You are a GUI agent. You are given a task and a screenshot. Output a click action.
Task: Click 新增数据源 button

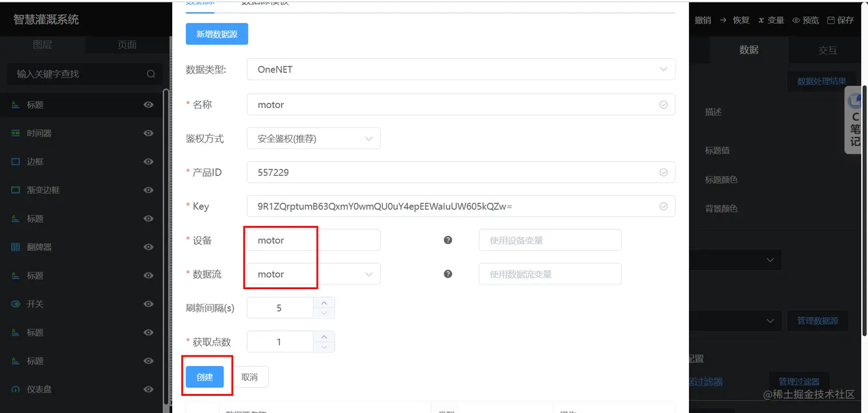pyautogui.click(x=217, y=34)
